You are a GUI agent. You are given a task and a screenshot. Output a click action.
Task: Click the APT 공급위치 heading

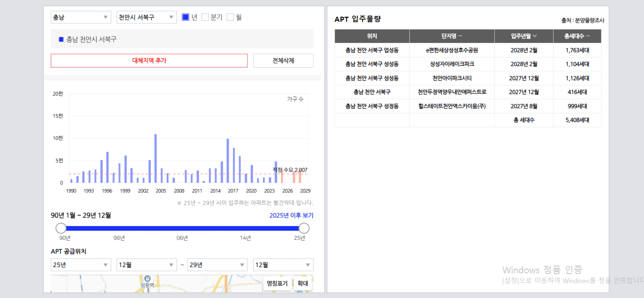(x=68, y=251)
